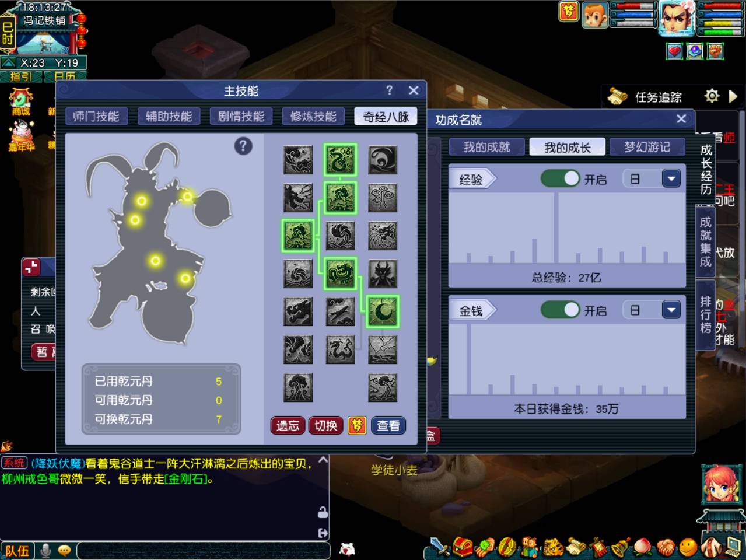Click the [金刚石] item link in chat
Image resolution: width=746 pixels, height=560 pixels.
tap(187, 479)
